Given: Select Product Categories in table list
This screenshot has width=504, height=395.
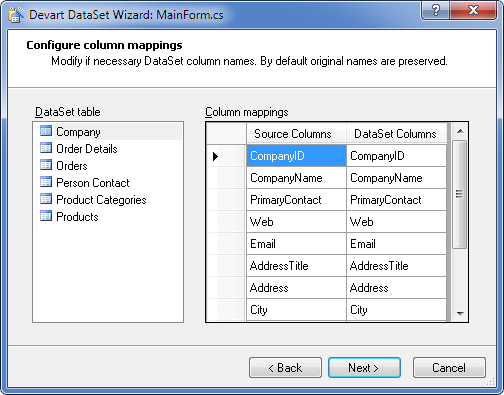Looking at the screenshot, I should click(x=101, y=200).
